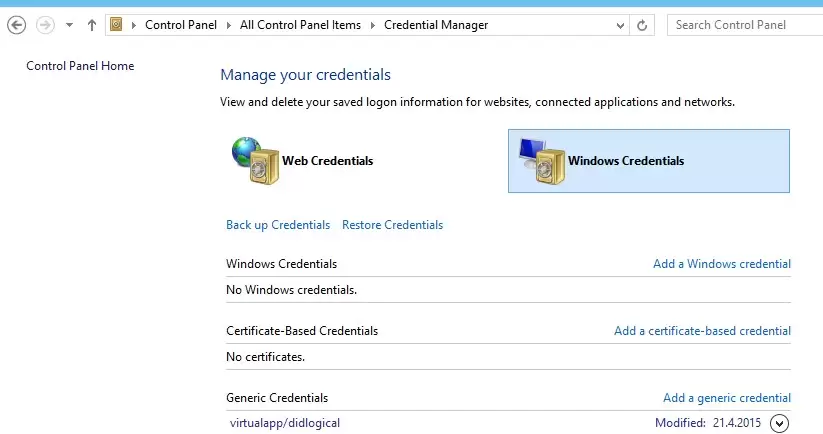Refresh the Credential Manager page
Screen dimensions: 823x434
pos(642,25)
